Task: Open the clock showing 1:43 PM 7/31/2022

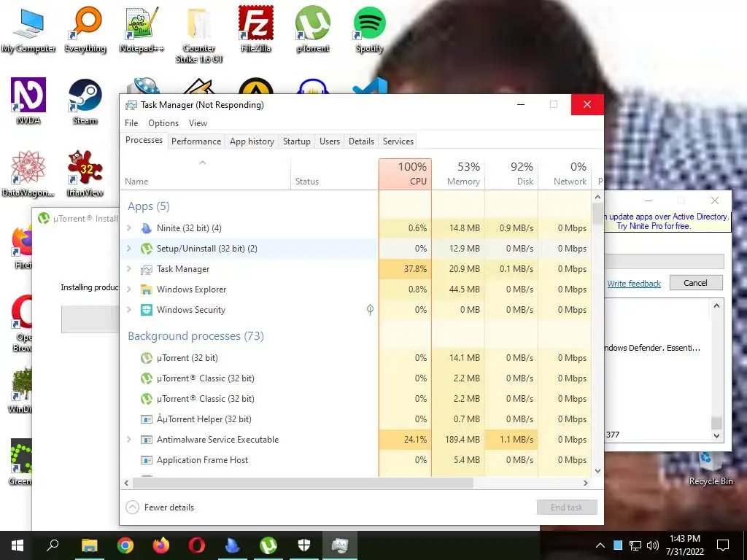Action: pyautogui.click(x=685, y=545)
